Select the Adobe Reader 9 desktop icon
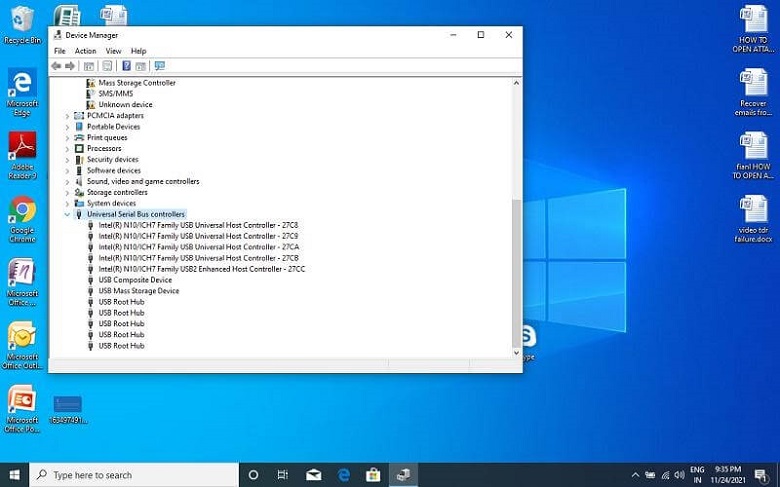The width and height of the screenshot is (780, 487). pyautogui.click(x=22, y=155)
